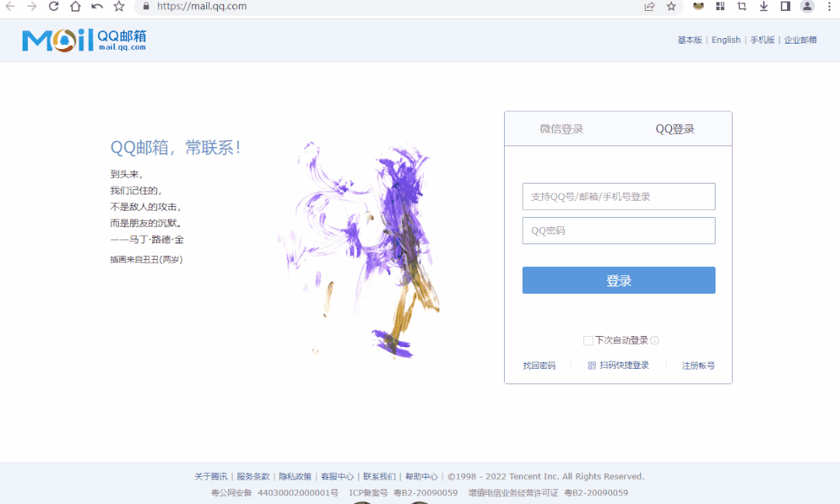Bookmark this page with address bar star
This screenshot has height=504, width=840.
[671, 6]
